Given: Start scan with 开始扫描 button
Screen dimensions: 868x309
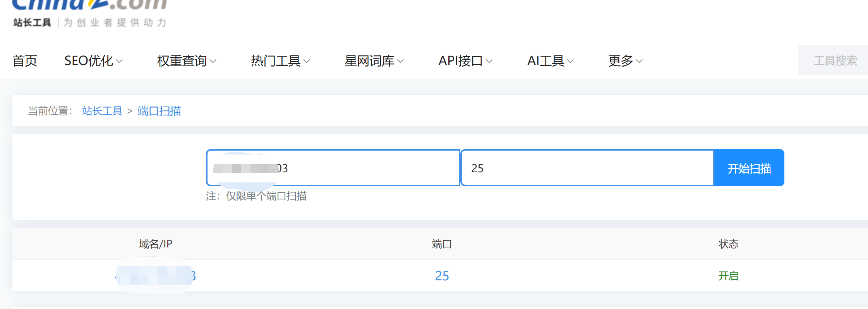Looking at the screenshot, I should click(749, 168).
